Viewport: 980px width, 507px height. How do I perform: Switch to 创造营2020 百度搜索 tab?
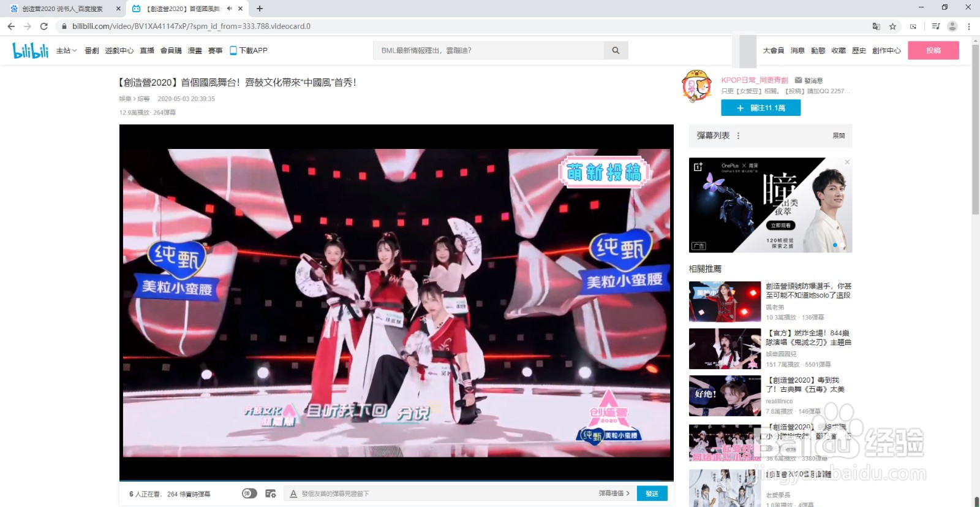coord(62,9)
